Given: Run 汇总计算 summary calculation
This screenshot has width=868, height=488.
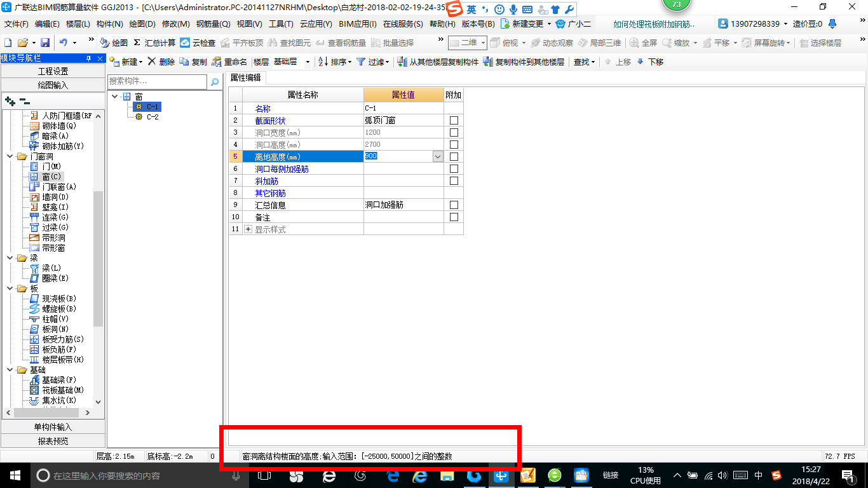Looking at the screenshot, I should coord(154,43).
